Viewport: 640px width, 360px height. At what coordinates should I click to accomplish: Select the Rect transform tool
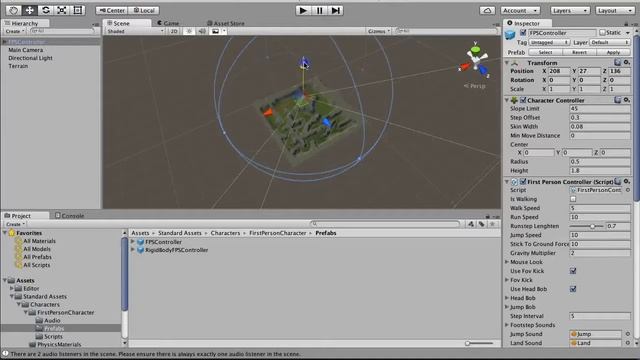[x=78, y=10]
